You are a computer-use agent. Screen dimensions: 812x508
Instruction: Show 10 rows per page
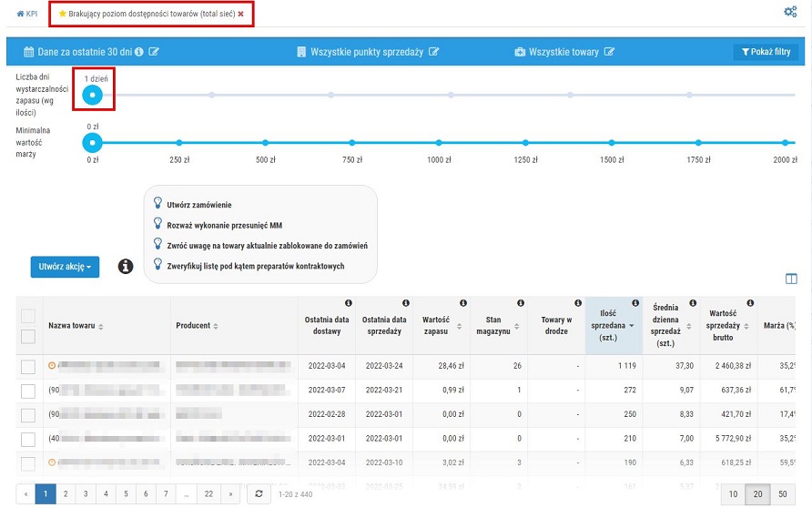click(734, 494)
